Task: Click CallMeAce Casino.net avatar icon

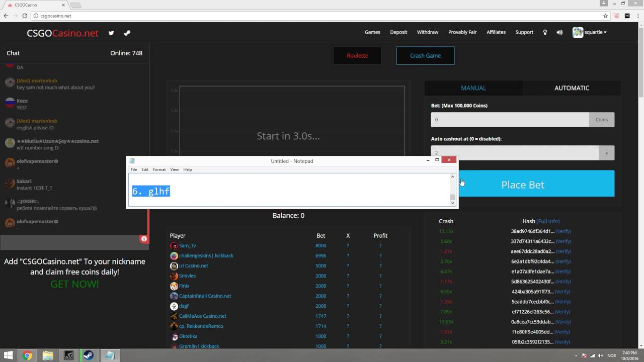Action: tap(174, 316)
